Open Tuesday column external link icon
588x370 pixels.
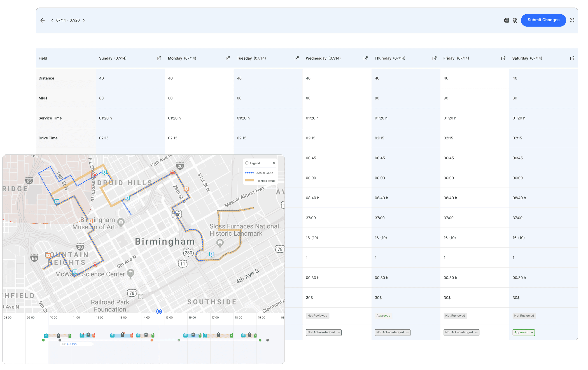297,58
